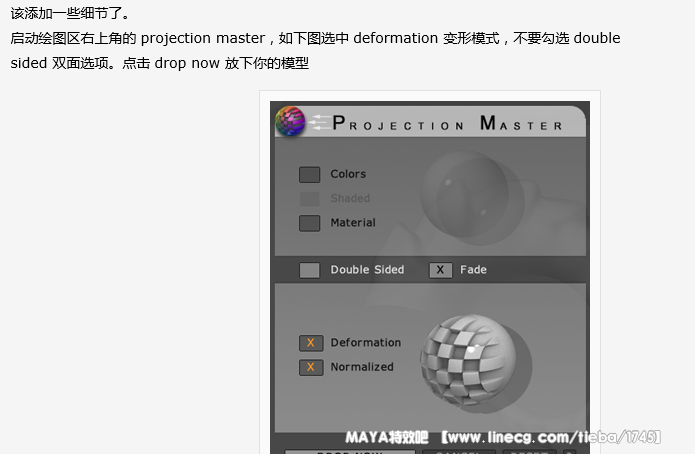Click the Normalized label text
The width and height of the screenshot is (695, 454).
pos(362,367)
